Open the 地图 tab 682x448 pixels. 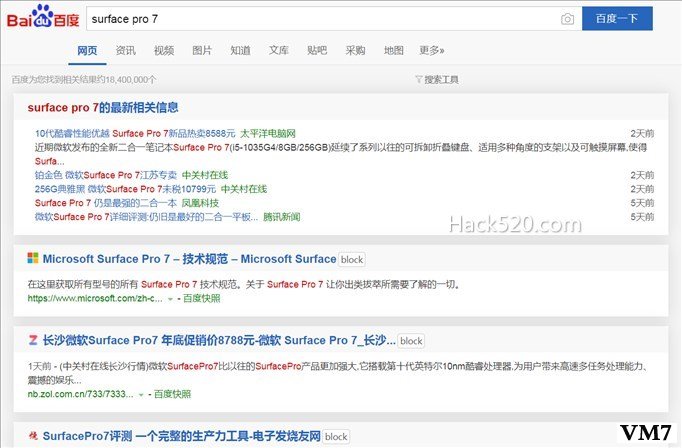click(393, 50)
